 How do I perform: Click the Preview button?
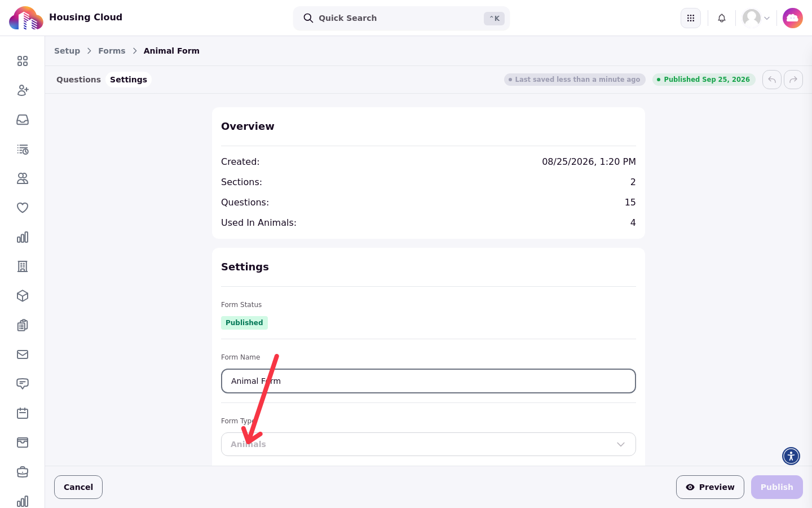pos(710,487)
